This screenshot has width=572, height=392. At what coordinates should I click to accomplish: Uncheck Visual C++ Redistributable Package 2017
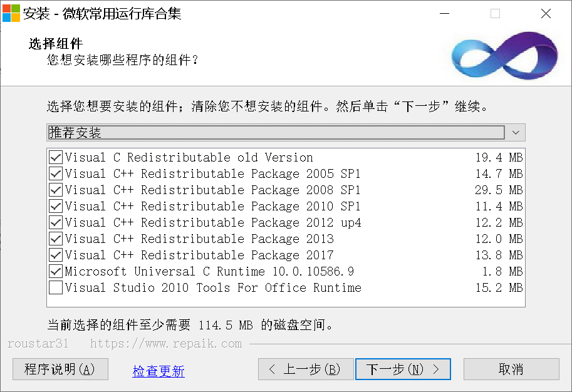pyautogui.click(x=56, y=255)
